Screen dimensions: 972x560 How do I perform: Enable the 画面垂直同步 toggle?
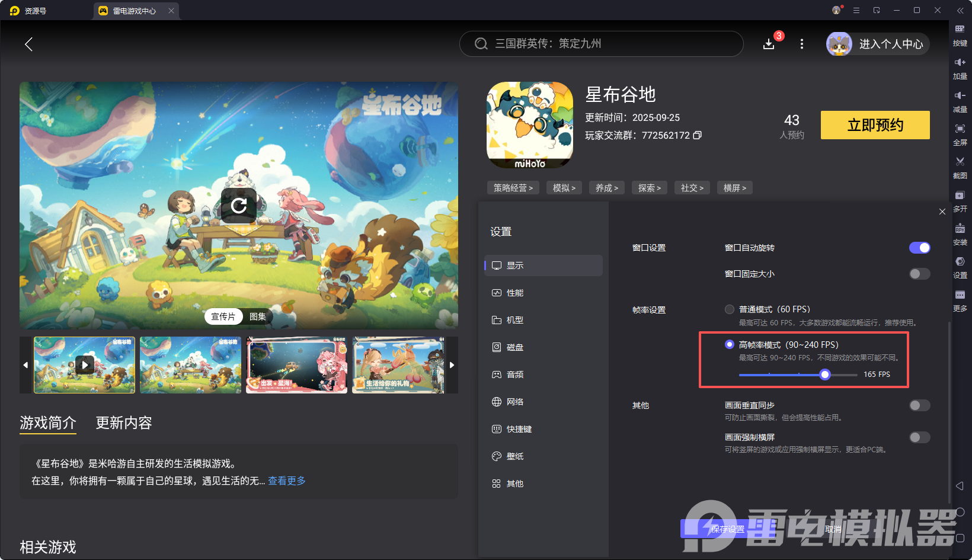919,405
